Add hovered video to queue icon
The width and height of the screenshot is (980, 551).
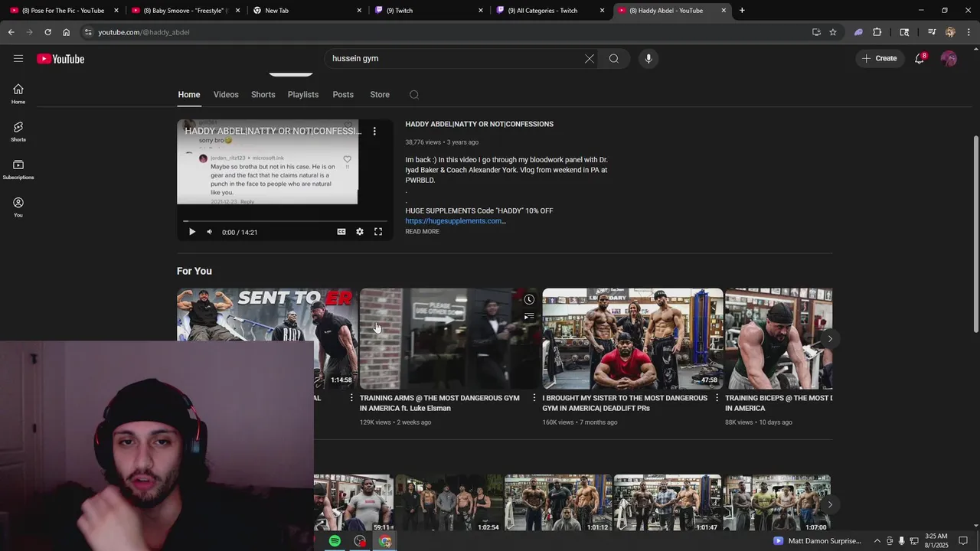click(x=529, y=316)
